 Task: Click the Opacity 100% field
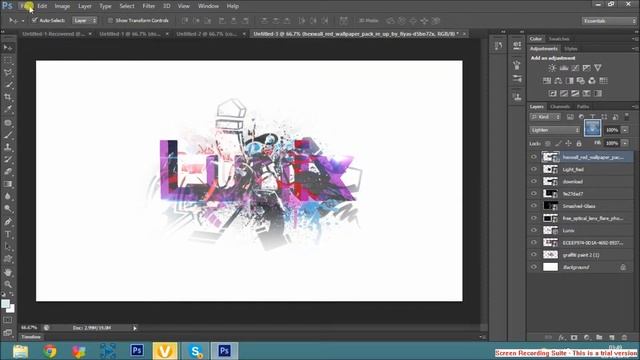coord(612,130)
